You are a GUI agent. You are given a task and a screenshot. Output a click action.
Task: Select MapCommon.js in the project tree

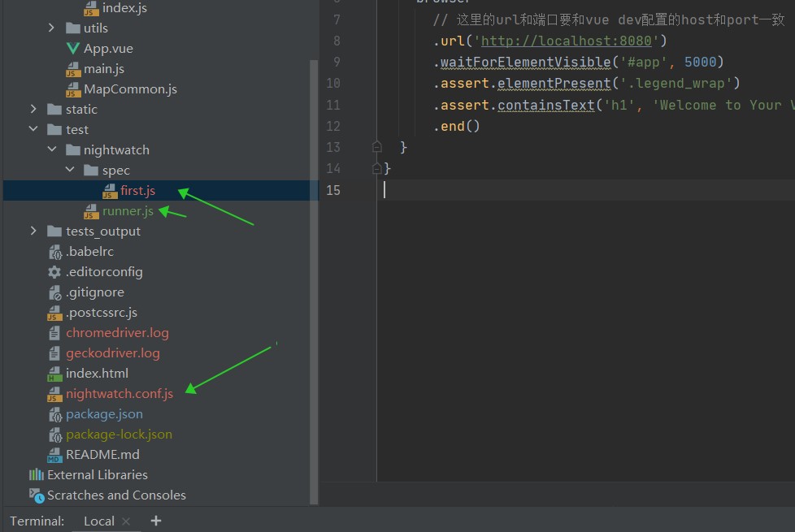(x=130, y=89)
